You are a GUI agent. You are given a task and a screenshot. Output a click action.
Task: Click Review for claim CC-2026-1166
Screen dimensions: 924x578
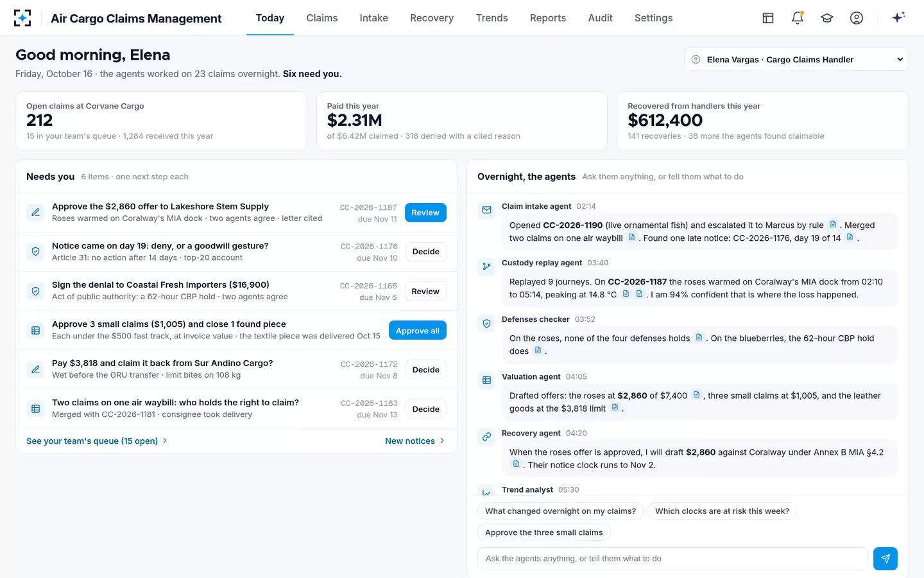pyautogui.click(x=425, y=292)
